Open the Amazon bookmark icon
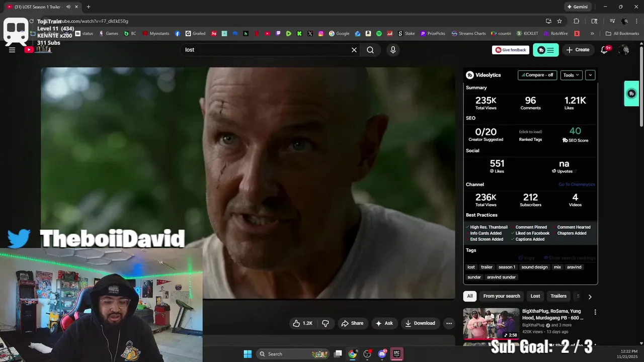The image size is (644, 362). (x=368, y=34)
